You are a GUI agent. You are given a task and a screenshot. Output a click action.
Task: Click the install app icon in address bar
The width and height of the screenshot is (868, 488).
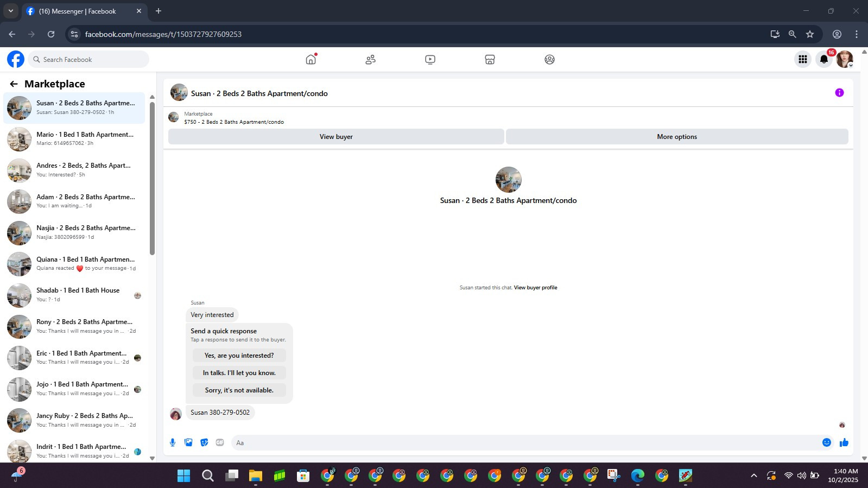(x=775, y=34)
